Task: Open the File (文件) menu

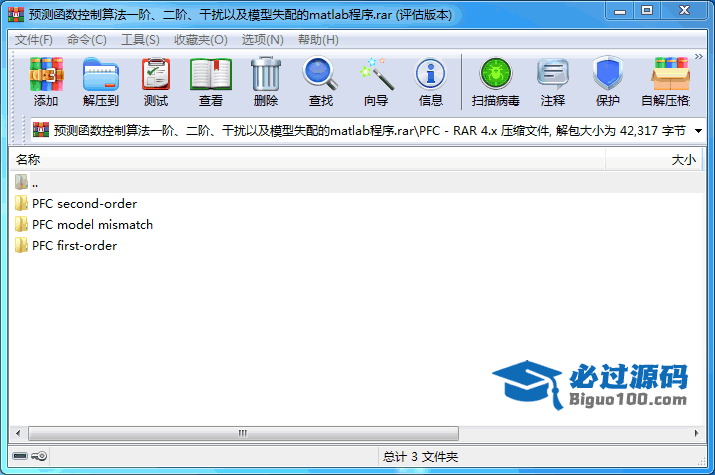Action: tap(33, 40)
